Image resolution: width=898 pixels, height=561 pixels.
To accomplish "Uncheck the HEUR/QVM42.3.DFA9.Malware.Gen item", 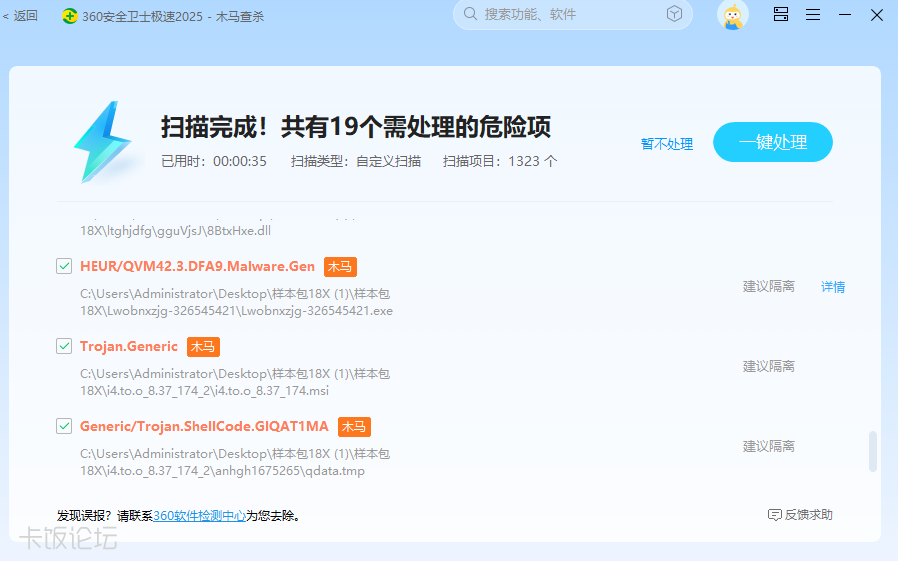I will pos(64,267).
